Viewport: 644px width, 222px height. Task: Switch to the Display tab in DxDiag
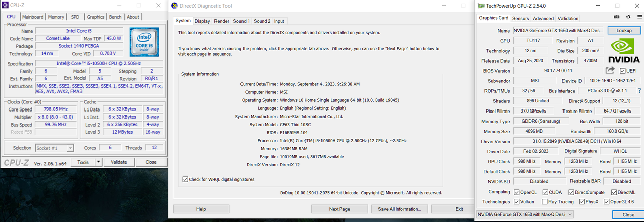pos(202,21)
